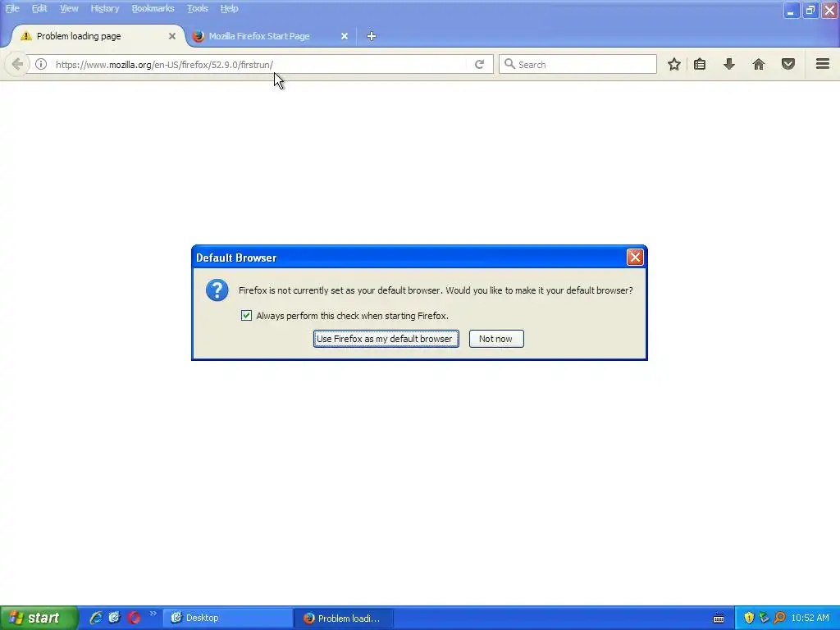The image size is (840, 630).
Task: Select the Desktop taskbar item
Action: (x=227, y=618)
